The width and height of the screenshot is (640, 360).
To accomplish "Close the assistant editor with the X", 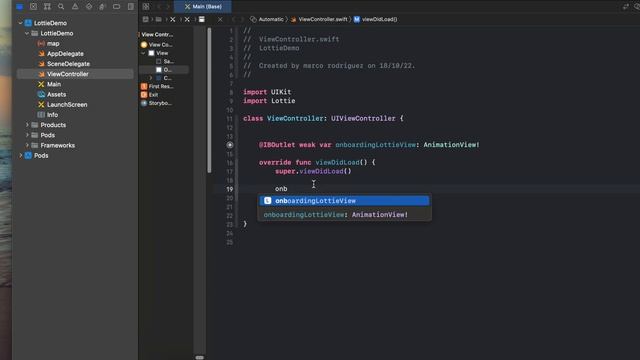I will click(x=220, y=19).
